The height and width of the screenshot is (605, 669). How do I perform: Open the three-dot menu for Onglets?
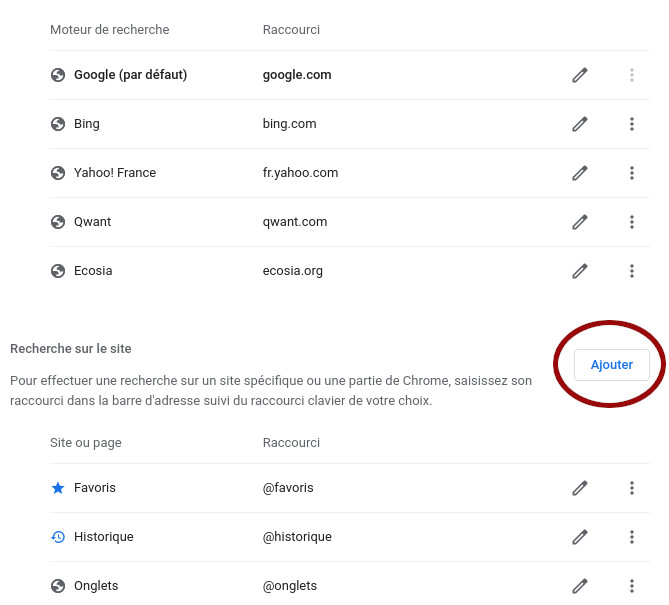click(x=632, y=586)
